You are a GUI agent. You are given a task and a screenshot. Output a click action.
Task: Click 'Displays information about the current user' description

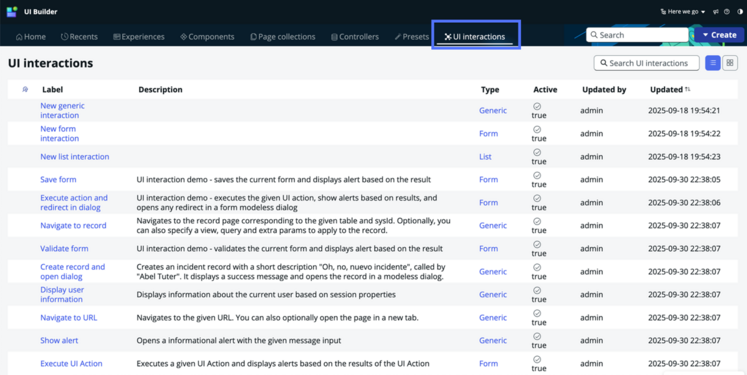pos(266,294)
